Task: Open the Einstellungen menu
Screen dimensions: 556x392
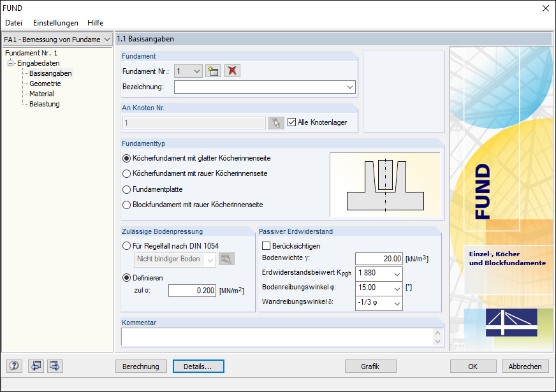Action: (55, 22)
